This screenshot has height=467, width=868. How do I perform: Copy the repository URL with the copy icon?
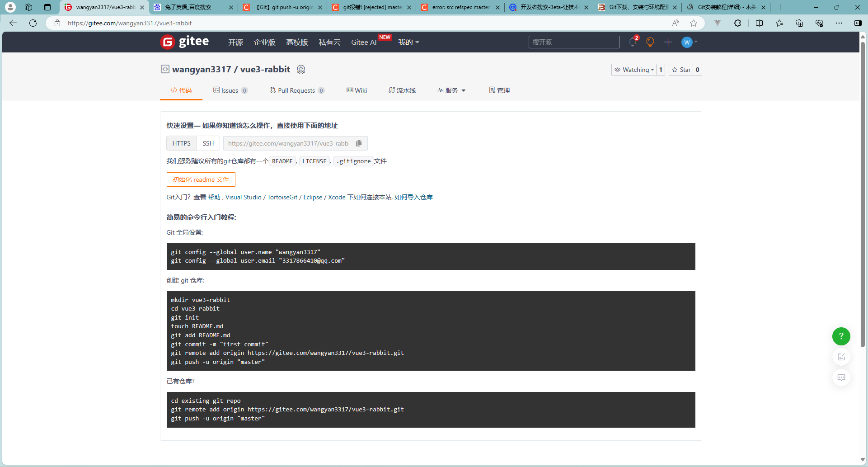click(359, 143)
